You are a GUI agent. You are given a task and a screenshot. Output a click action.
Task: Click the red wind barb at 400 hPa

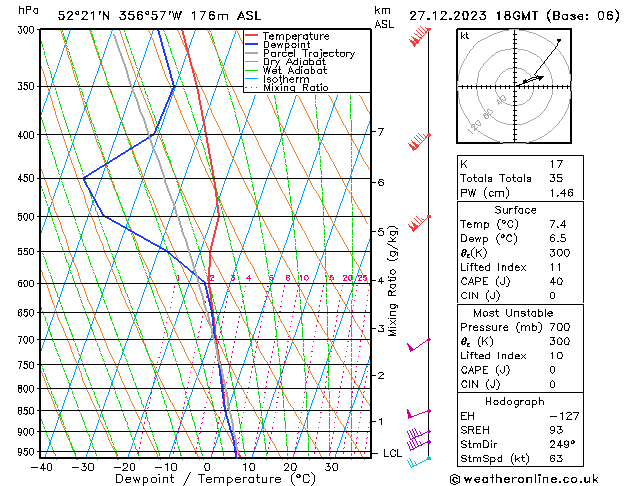420,141
